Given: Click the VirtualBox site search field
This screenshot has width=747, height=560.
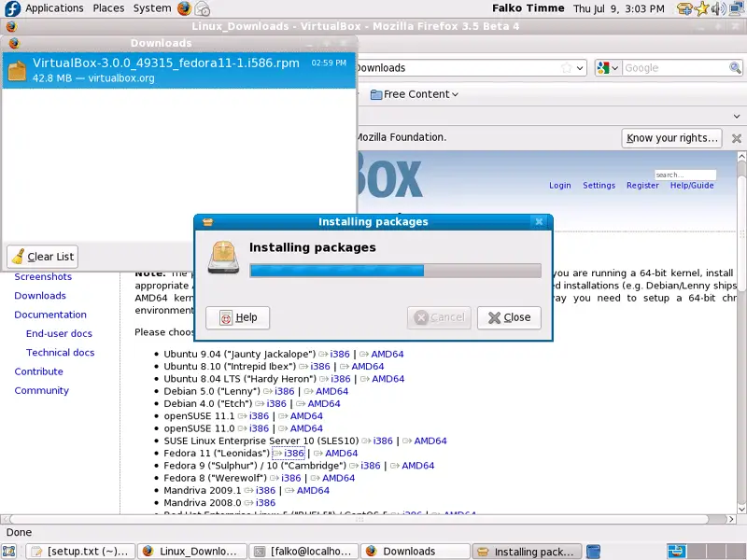Looking at the screenshot, I should pos(685,175).
